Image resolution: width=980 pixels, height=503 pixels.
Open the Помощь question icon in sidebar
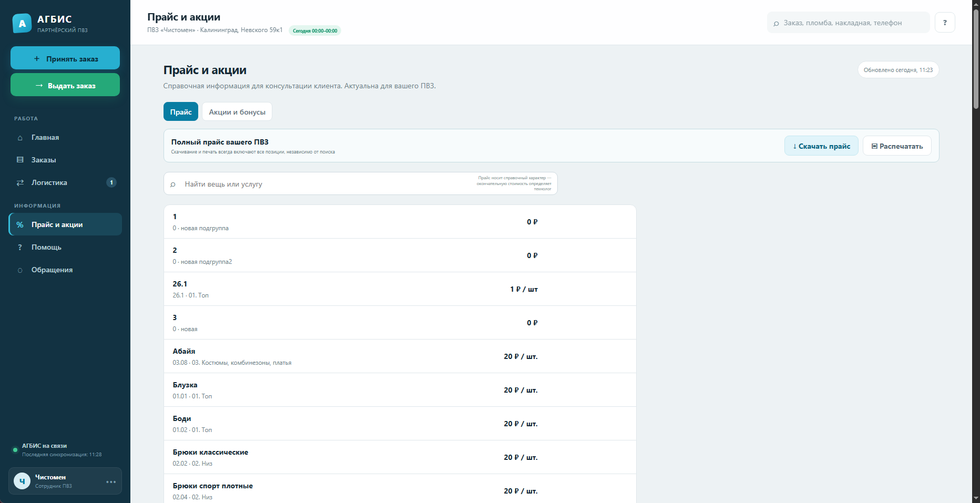pos(20,247)
